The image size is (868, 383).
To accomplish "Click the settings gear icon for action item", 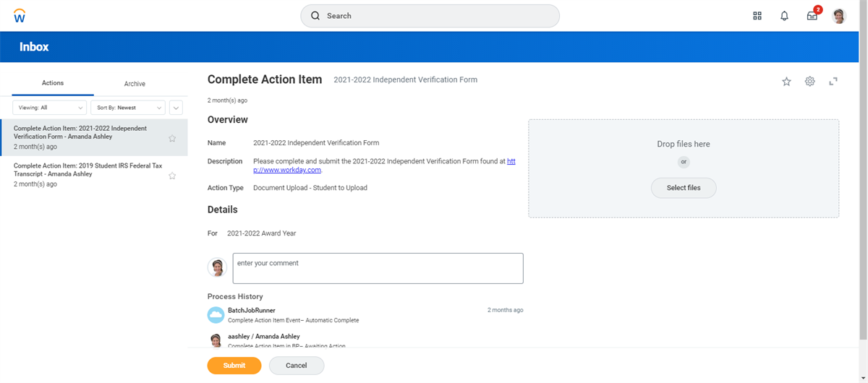I will [x=810, y=82].
